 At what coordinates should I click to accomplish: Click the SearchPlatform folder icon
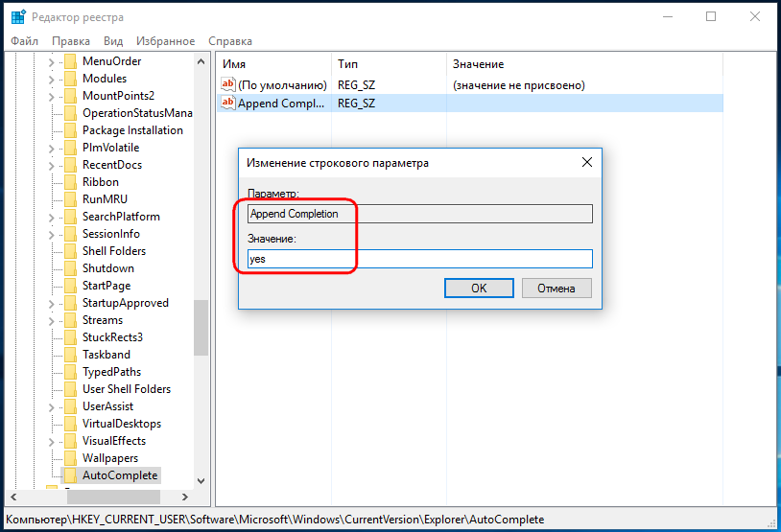[x=70, y=217]
